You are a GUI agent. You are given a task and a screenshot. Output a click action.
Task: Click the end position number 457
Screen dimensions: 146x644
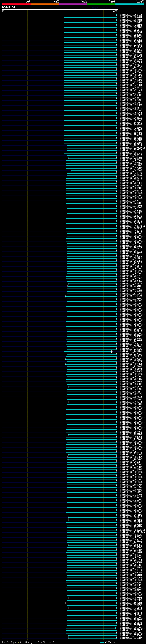[115, 11]
